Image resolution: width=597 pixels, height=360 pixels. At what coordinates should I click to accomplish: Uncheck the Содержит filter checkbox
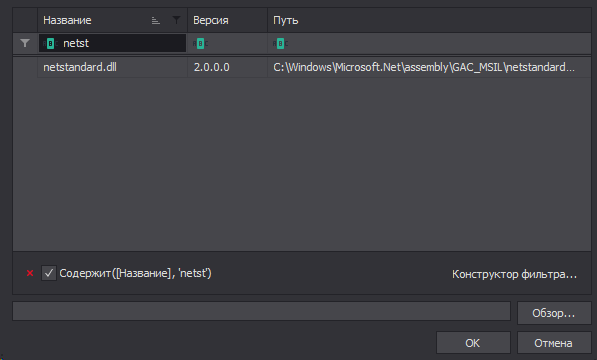49,273
